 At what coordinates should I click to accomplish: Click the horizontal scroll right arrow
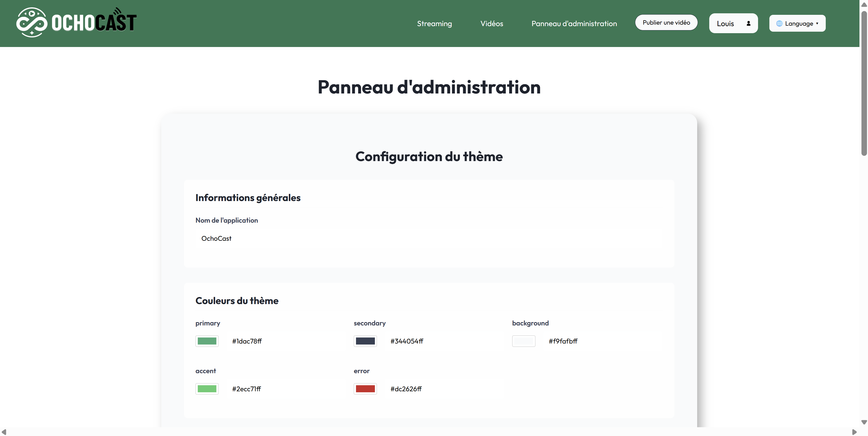(854, 432)
